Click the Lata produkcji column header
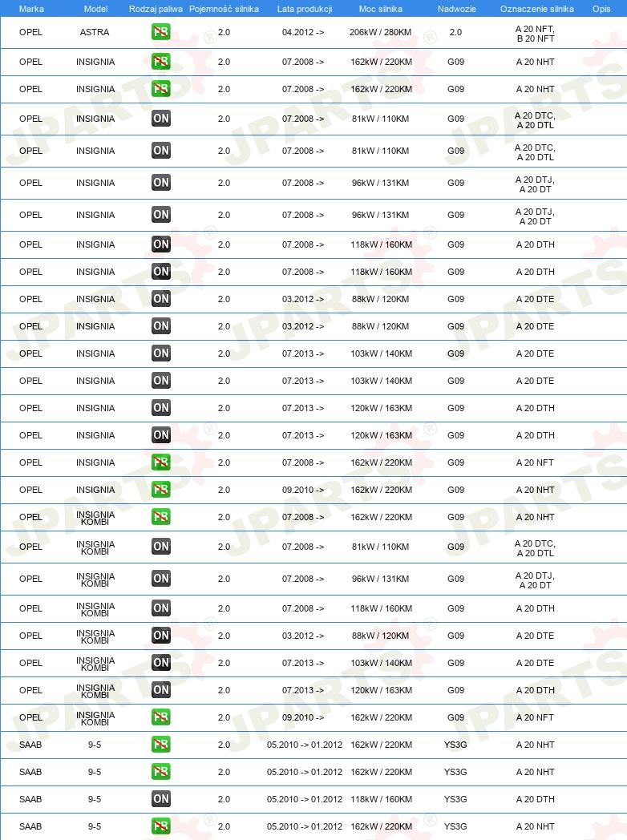This screenshot has height=840, width=627. point(305,9)
